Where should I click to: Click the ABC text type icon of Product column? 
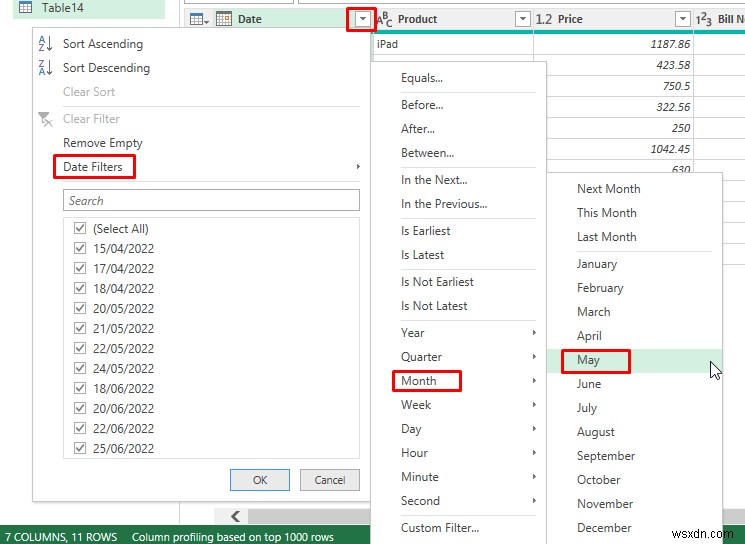click(384, 19)
